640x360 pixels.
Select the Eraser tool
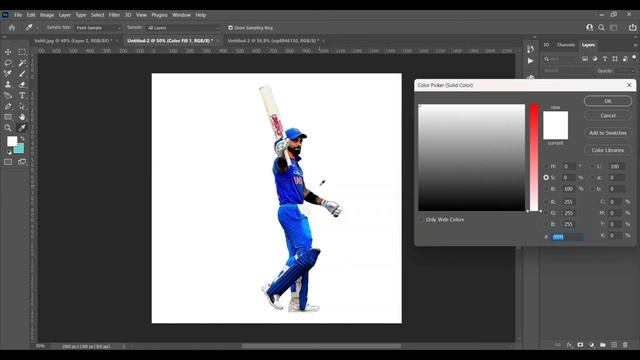pyautogui.click(x=22, y=84)
